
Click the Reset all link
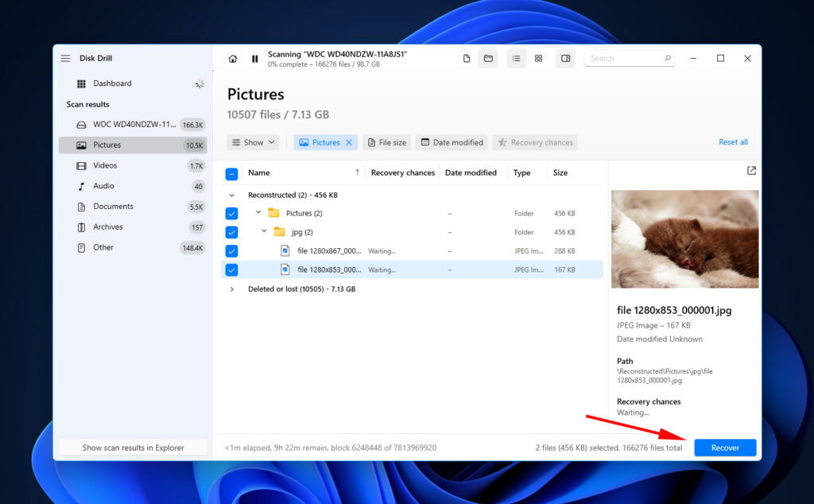click(x=732, y=142)
